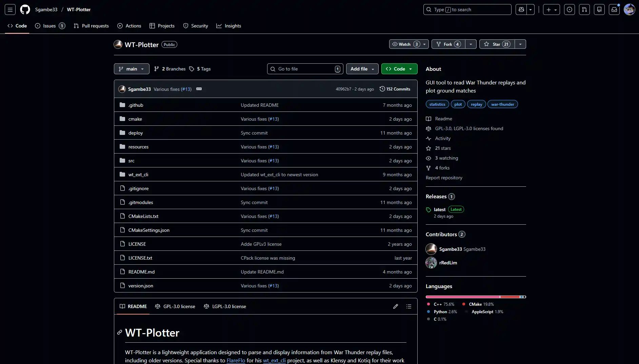The image size is (639, 364).
Task: Expand commit message ellipsis details
Action: click(199, 89)
